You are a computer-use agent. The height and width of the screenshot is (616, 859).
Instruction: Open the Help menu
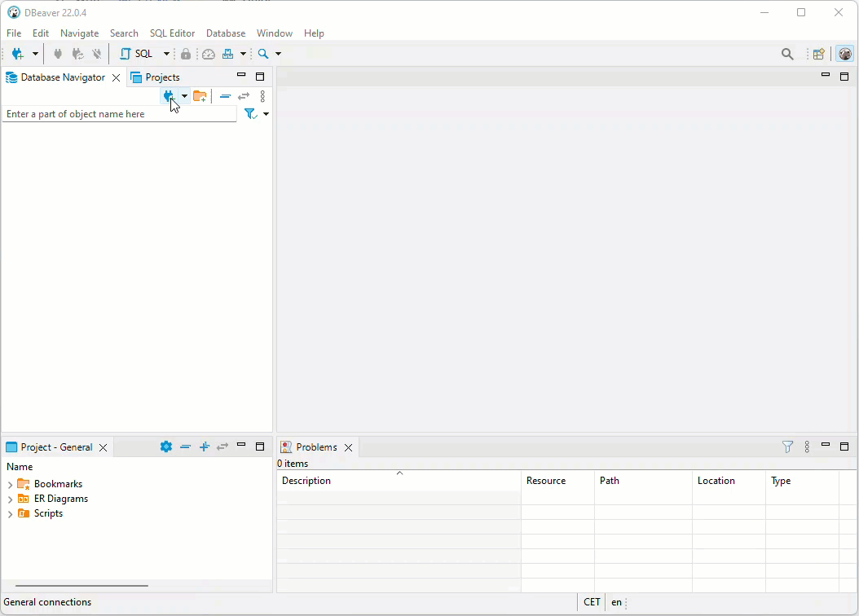[314, 33]
